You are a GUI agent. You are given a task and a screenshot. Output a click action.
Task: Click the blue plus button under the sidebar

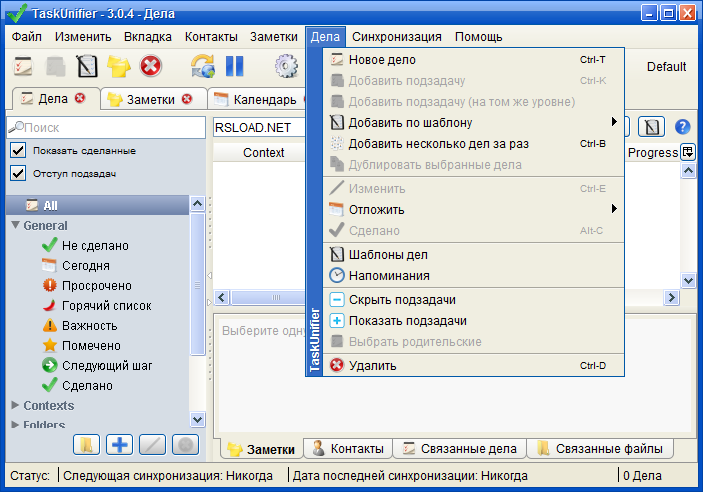(119, 445)
